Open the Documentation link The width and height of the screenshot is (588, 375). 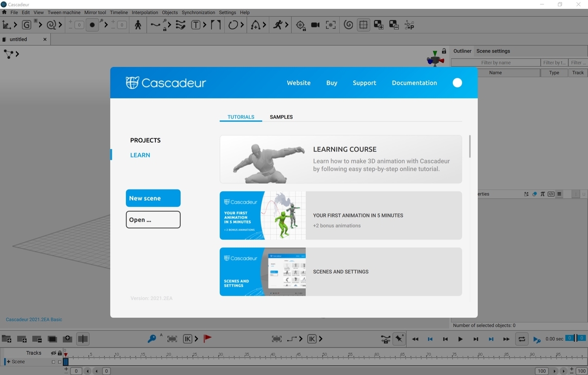pos(415,83)
